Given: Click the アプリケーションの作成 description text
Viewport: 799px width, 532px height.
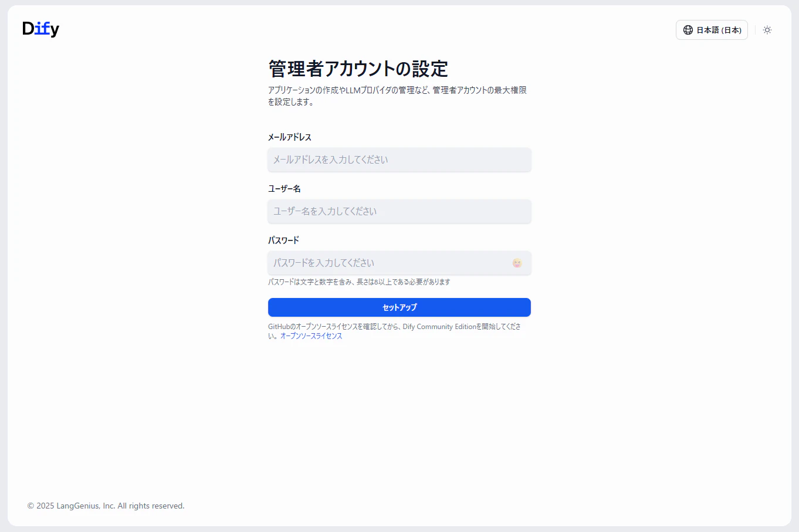Looking at the screenshot, I should pyautogui.click(x=397, y=96).
